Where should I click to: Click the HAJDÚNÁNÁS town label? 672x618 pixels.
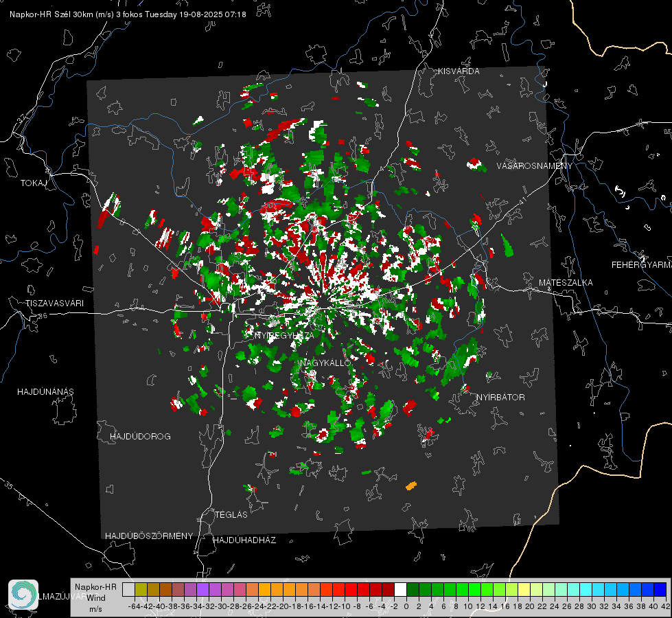click(45, 392)
